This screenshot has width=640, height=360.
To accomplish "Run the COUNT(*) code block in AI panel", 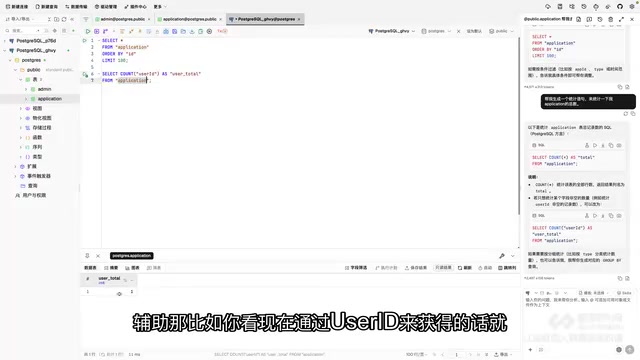I will (595, 145).
